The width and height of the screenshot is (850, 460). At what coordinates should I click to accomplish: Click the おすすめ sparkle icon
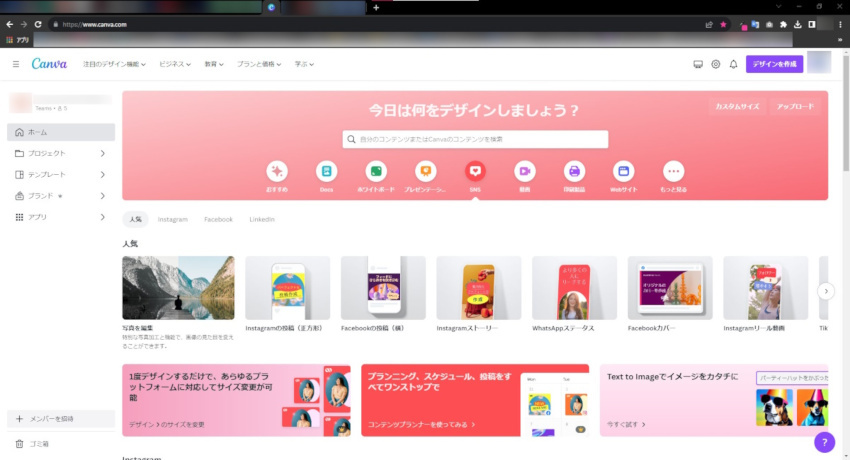click(276, 171)
